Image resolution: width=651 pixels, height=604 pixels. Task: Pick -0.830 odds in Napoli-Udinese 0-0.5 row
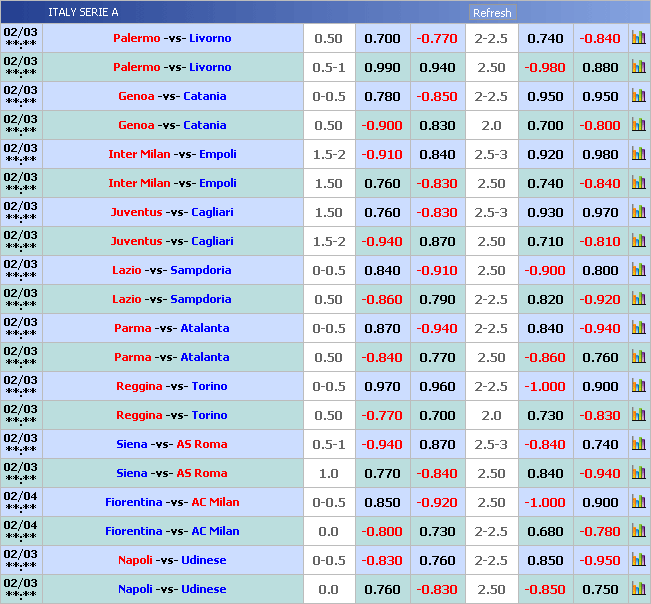[382, 560]
